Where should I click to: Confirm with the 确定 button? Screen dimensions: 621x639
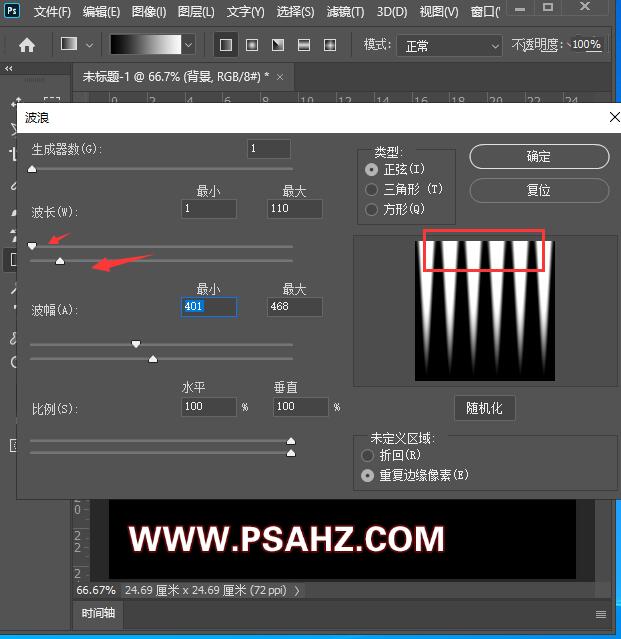click(x=539, y=156)
